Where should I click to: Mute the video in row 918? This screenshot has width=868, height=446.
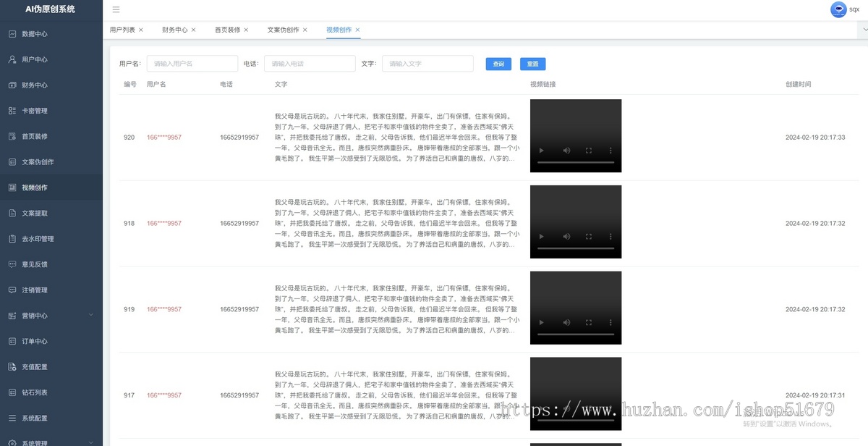pos(566,237)
